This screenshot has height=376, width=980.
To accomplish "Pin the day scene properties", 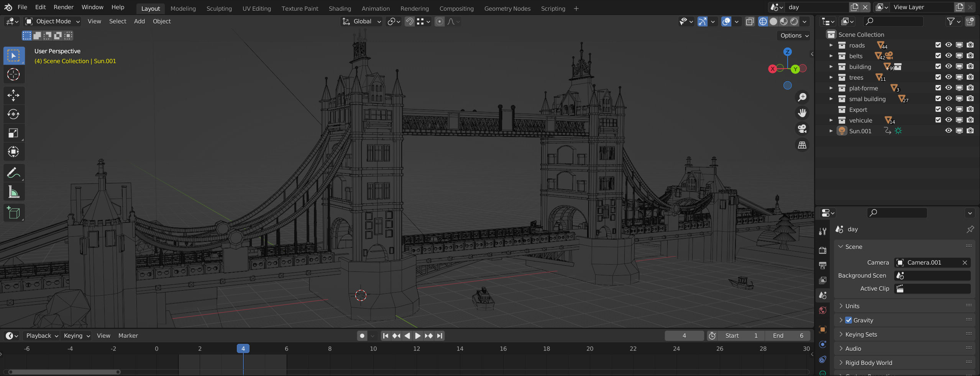I will tap(970, 229).
